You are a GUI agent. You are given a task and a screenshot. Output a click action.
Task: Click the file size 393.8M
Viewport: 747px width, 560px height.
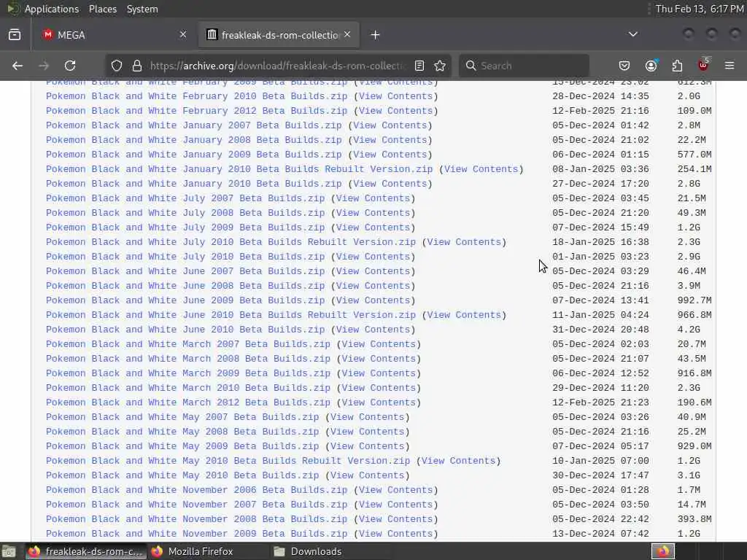694,519
